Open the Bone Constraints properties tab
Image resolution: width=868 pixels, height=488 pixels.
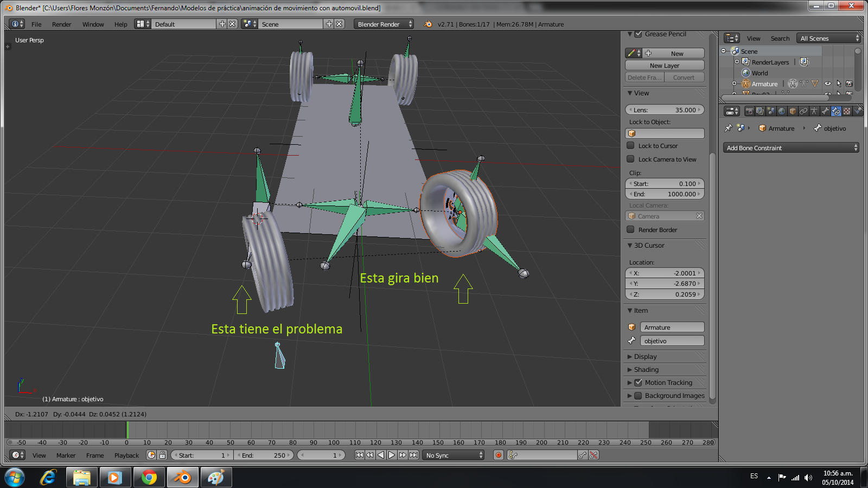[x=836, y=111]
